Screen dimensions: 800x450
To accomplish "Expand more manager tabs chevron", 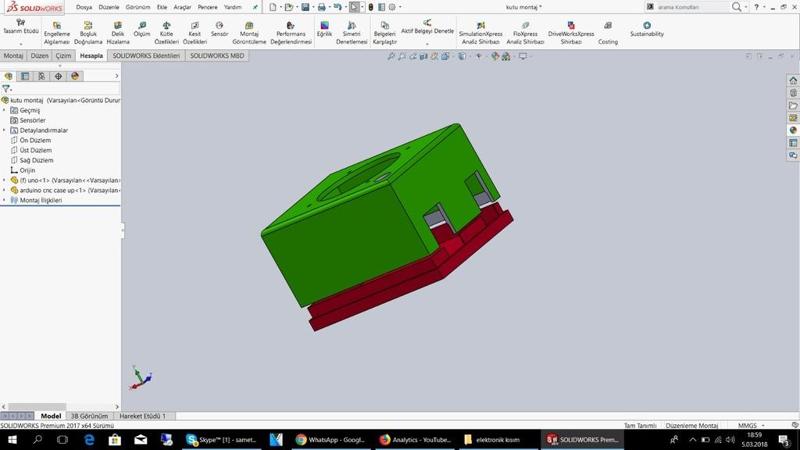I will (116, 76).
